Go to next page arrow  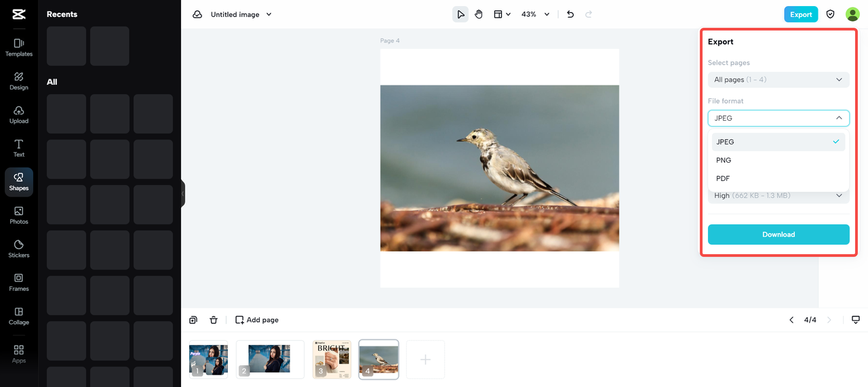pos(829,320)
